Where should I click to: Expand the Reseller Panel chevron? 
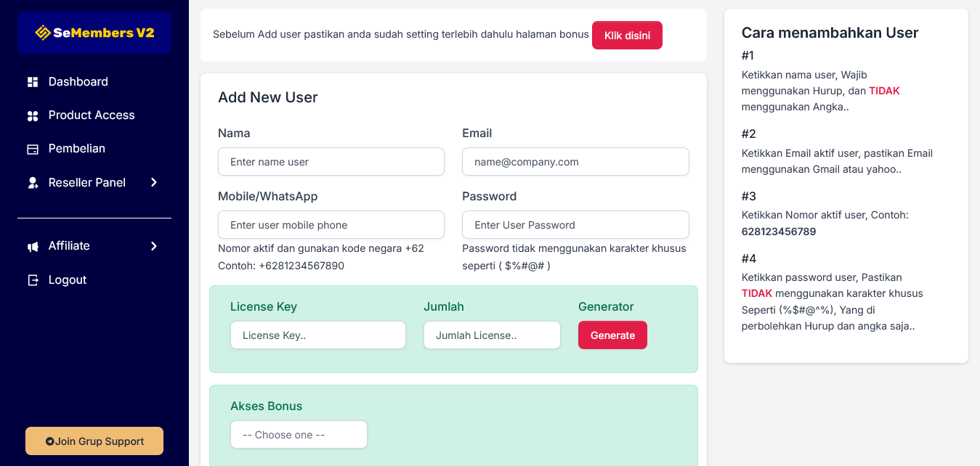154,182
